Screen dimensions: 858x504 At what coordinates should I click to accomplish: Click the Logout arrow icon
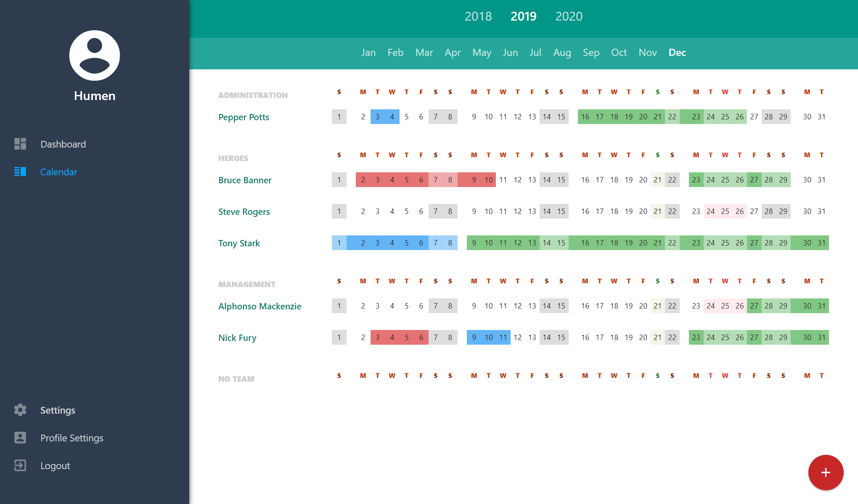coord(19,465)
